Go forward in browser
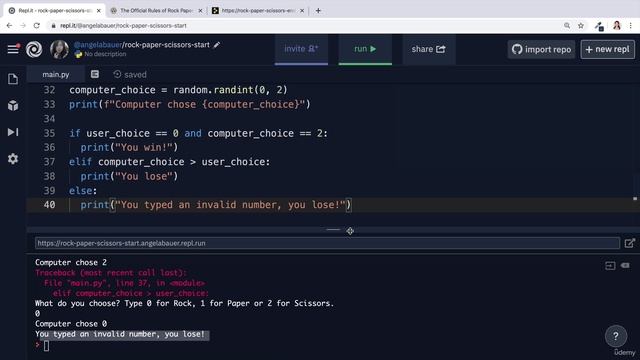Viewport: 640px width, 360px height. [23, 26]
